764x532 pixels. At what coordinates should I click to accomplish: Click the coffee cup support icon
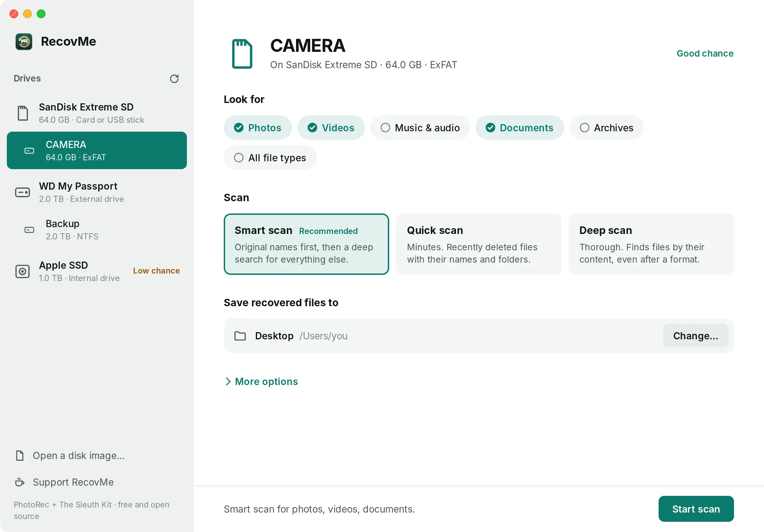[x=20, y=482]
